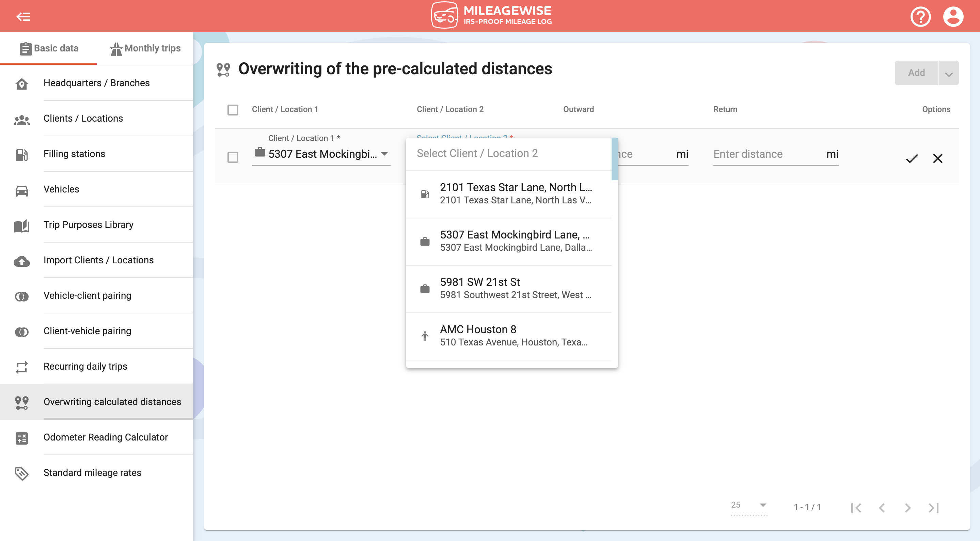This screenshot has width=980, height=541.
Task: Confirm the row with the checkmark icon
Action: 912,158
